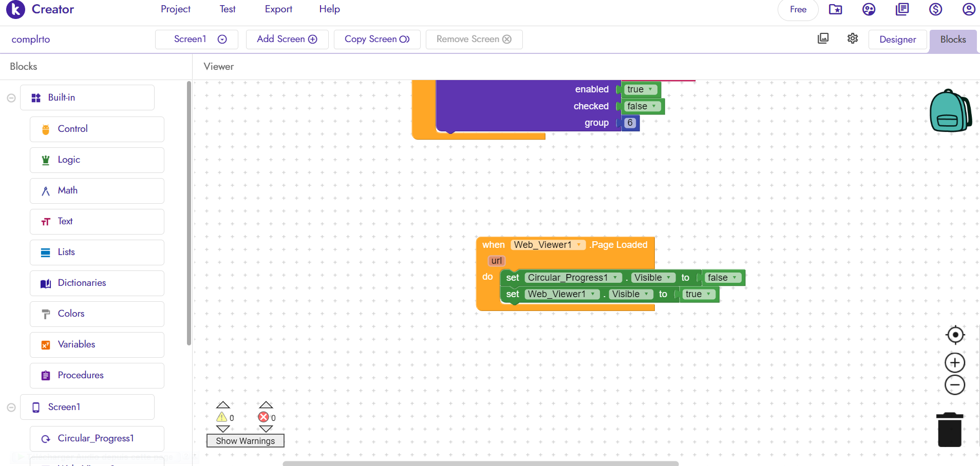
Task: Toggle the checked value false dropdown
Action: coord(653,106)
